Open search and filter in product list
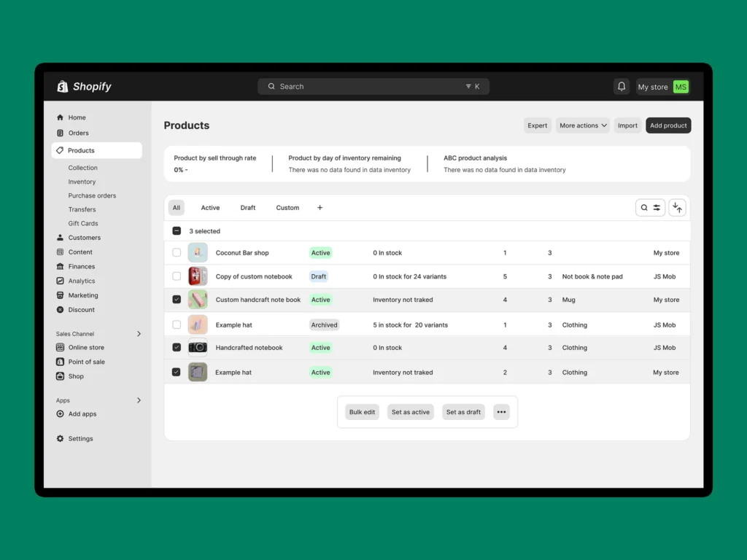The width and height of the screenshot is (747, 560). (x=650, y=208)
